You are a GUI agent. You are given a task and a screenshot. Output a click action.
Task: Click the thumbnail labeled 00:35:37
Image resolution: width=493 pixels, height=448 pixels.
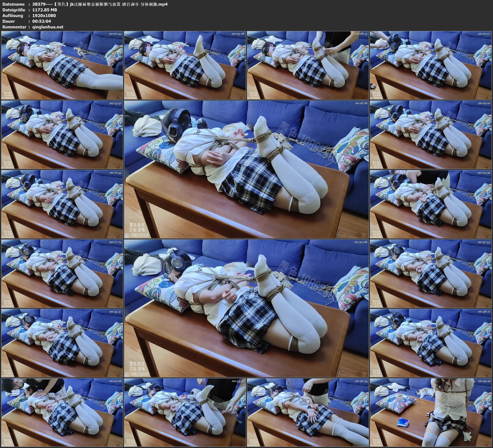coord(62,343)
